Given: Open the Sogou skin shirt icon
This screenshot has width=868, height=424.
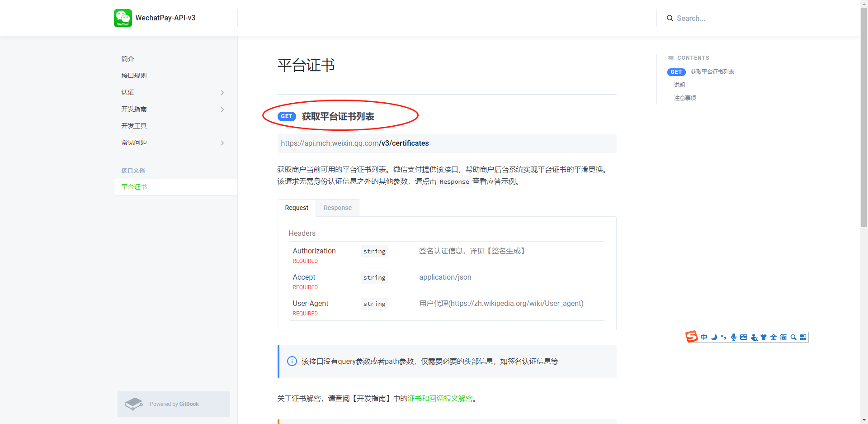Looking at the screenshot, I should [x=764, y=337].
